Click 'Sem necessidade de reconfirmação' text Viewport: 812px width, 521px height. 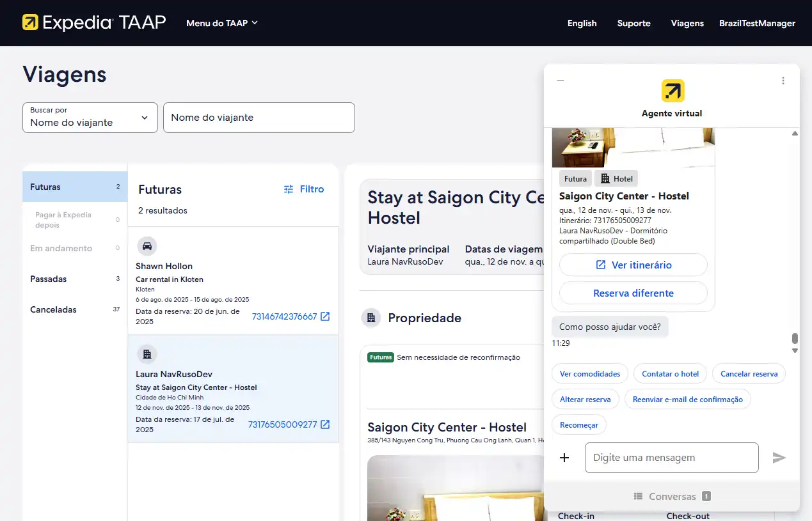click(x=459, y=357)
